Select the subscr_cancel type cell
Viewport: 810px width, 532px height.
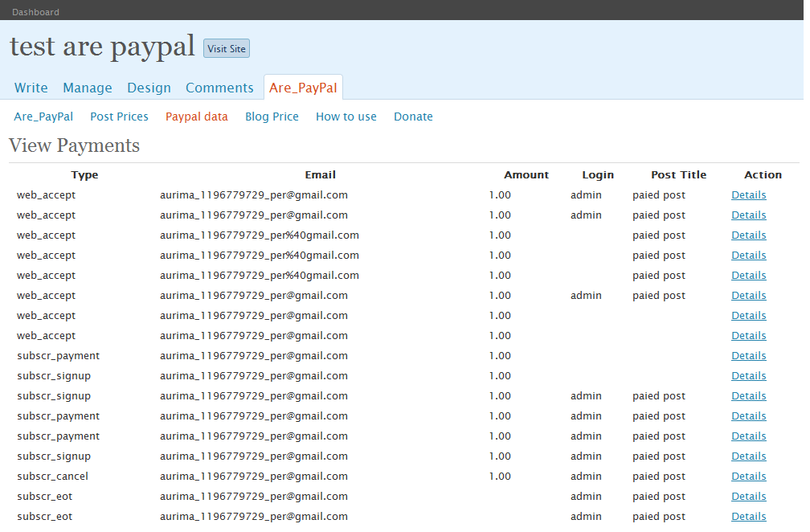point(52,477)
